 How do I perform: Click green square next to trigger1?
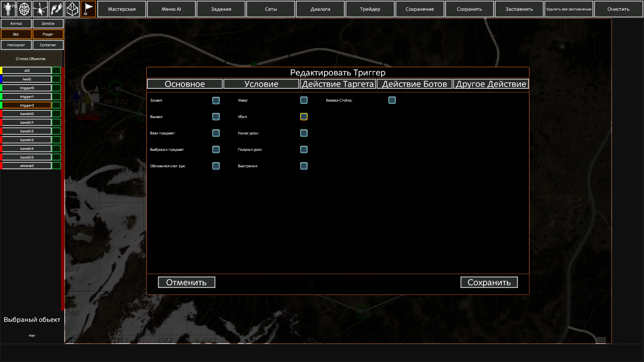click(x=56, y=97)
